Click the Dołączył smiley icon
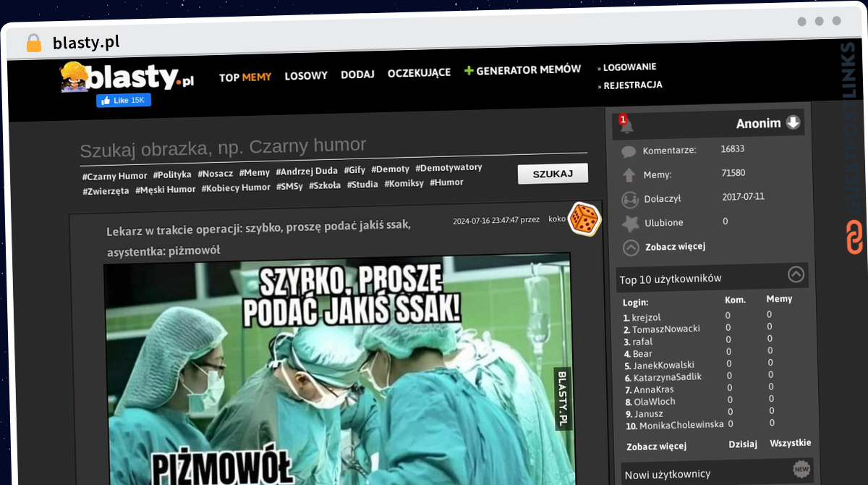Image resolution: width=868 pixels, height=485 pixels. click(630, 199)
